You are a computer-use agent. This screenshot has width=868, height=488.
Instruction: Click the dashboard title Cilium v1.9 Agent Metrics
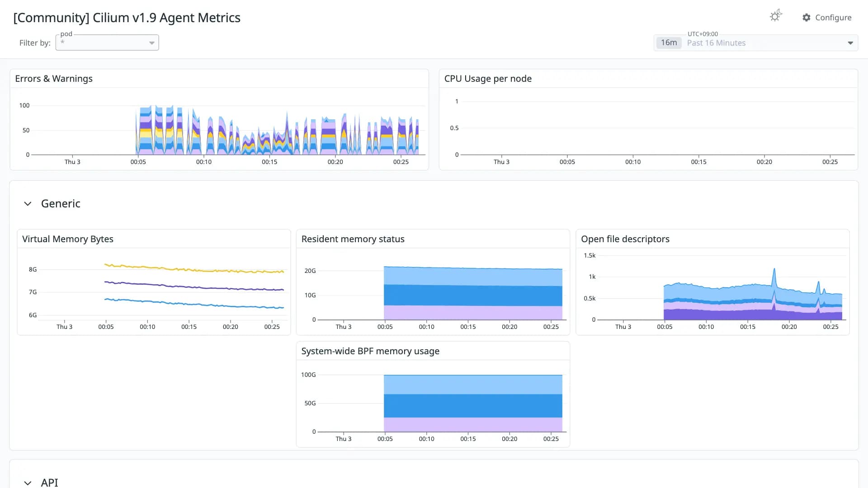(x=127, y=18)
